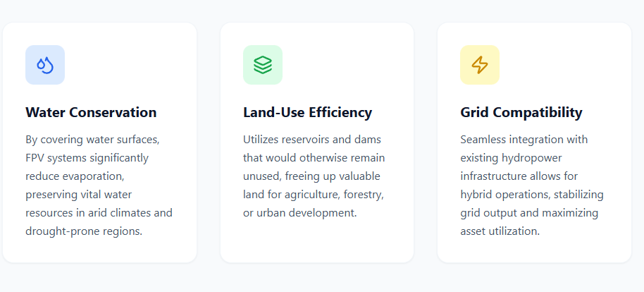Click the Water Conservation description paragraph
This screenshot has width=644, height=292.
[99, 185]
